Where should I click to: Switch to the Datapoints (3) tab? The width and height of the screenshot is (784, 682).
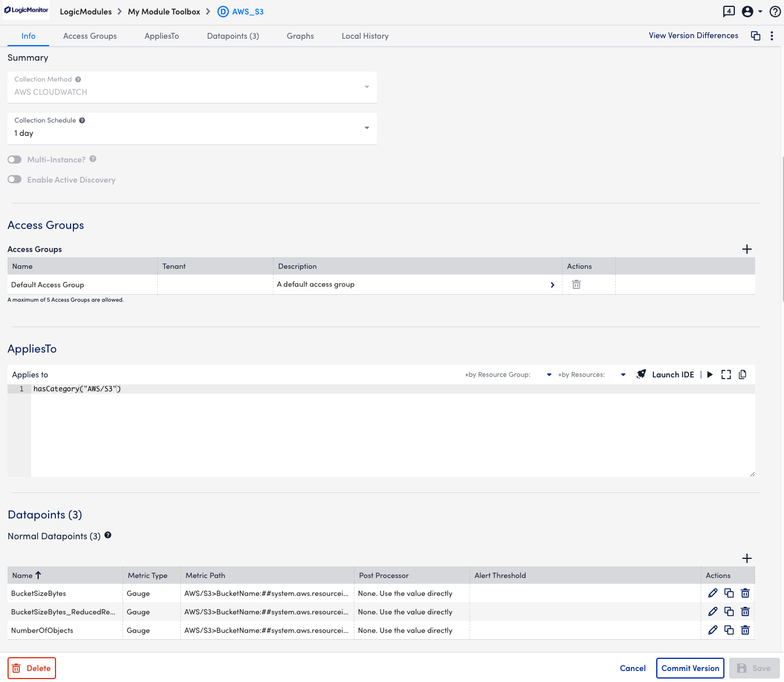click(233, 36)
